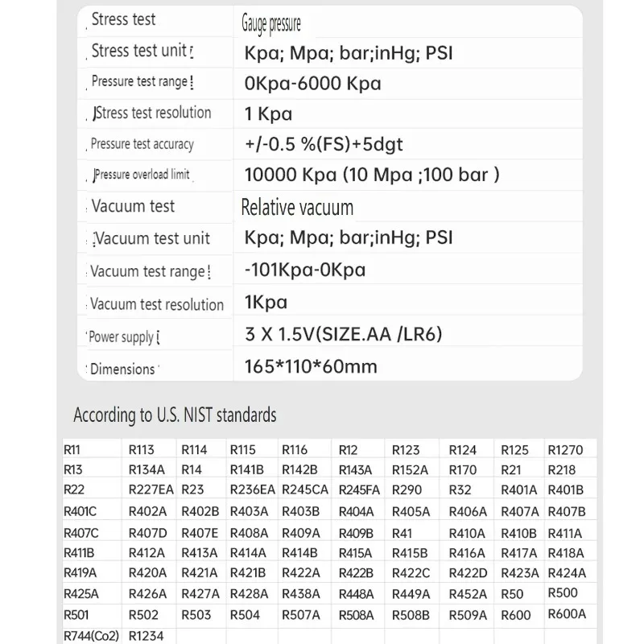Select the "0Kpa-6000 Kpa" pressure range value
Image resolution: width=644 pixels, height=644 pixels.
coord(312,83)
